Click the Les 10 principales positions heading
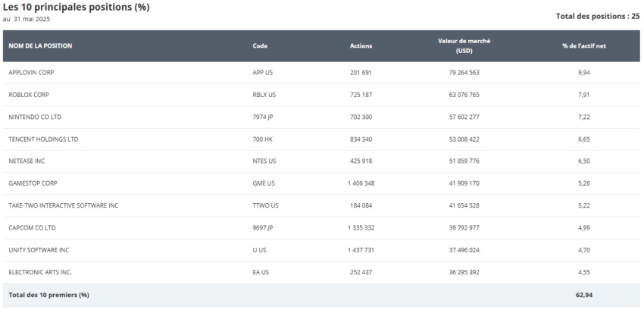This screenshot has height=313, width=644. (x=76, y=8)
